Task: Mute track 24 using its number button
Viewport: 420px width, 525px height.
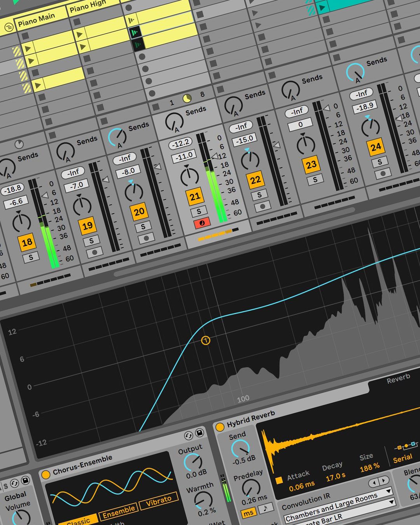Action: click(x=375, y=147)
